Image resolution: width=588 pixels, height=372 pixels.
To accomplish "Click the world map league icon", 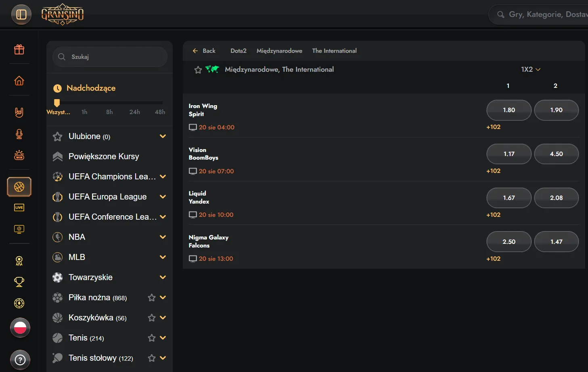I will pyautogui.click(x=212, y=69).
